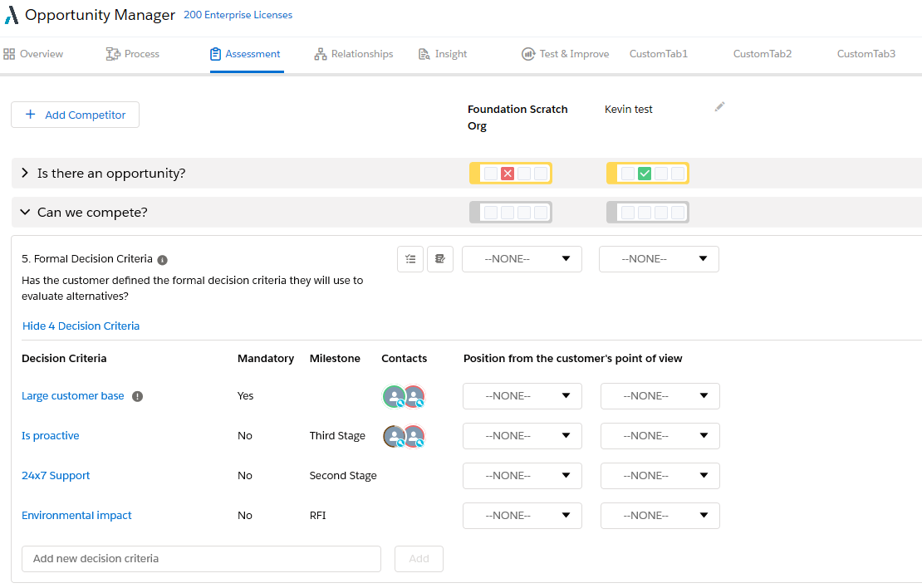Toggle the green check box for Kevin test
Viewport: 922px width, 588px height.
pyautogui.click(x=645, y=174)
